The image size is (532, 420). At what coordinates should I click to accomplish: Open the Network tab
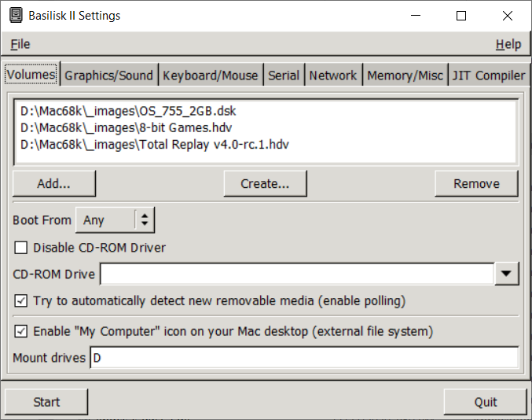[x=333, y=76]
